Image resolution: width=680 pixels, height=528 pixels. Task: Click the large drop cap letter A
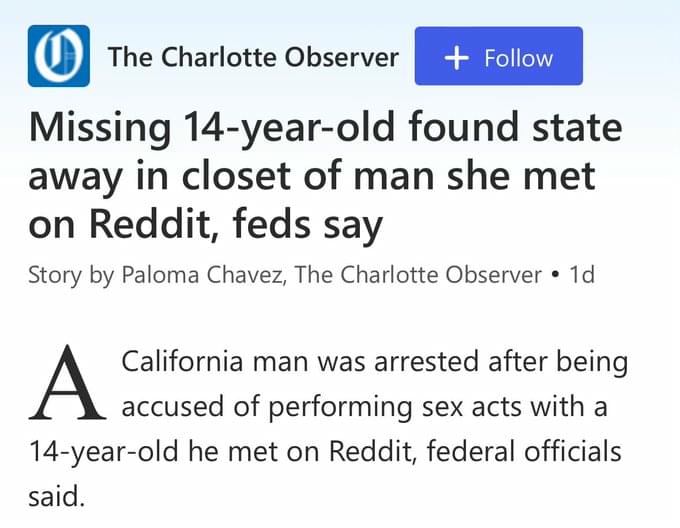pyautogui.click(x=67, y=383)
